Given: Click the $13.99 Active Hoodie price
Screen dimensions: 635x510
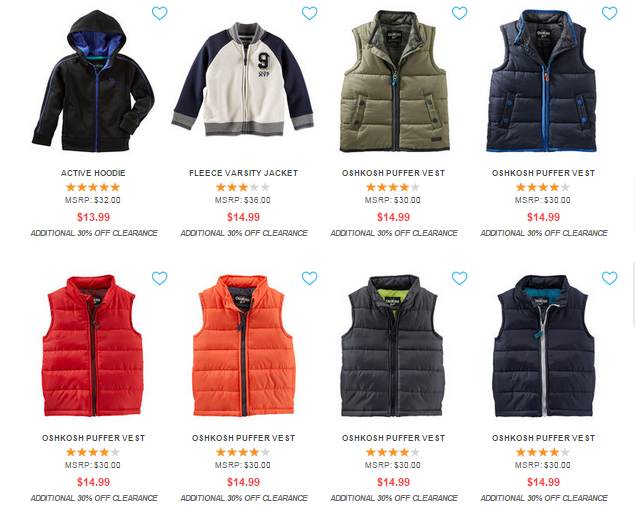Looking at the screenshot, I should tap(94, 217).
